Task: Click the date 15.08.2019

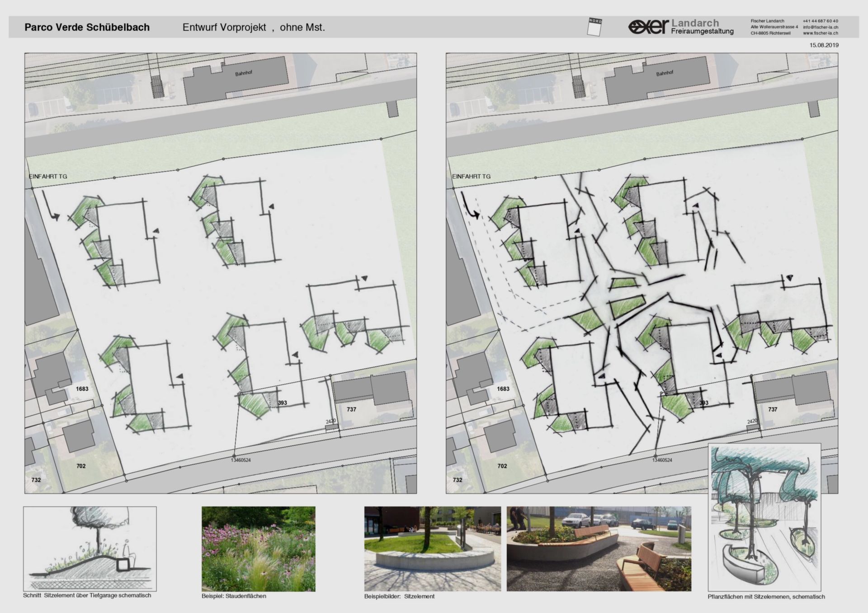Action: tap(824, 45)
